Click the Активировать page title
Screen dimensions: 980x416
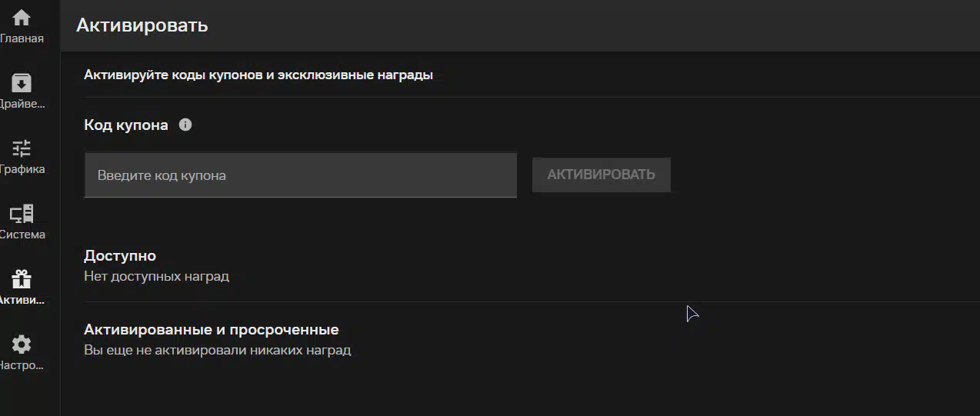pyautogui.click(x=142, y=25)
